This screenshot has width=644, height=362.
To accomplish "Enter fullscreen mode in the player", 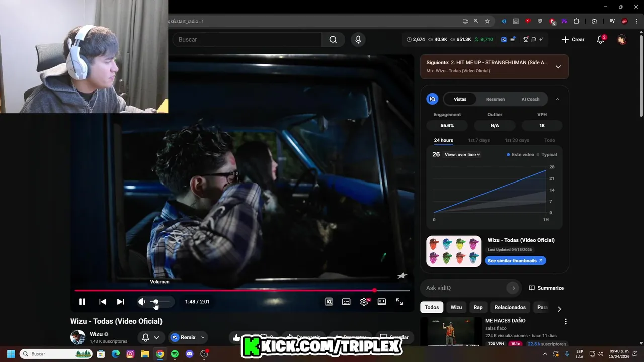I will click(399, 302).
